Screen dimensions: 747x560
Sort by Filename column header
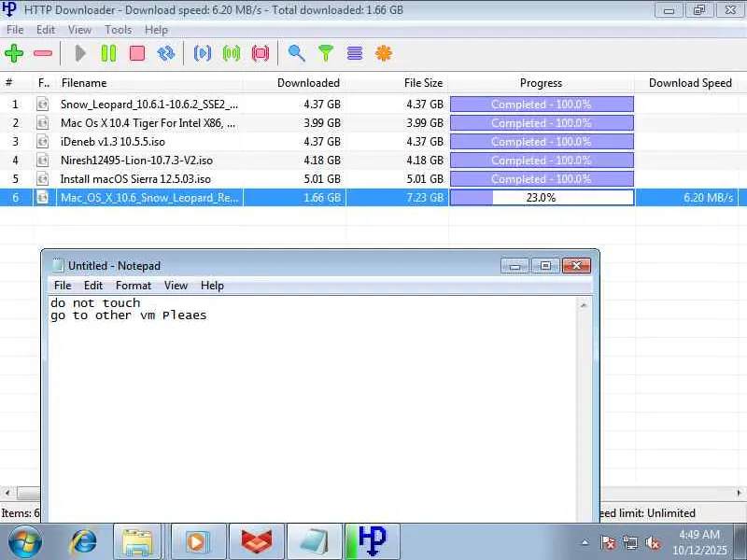pos(150,83)
